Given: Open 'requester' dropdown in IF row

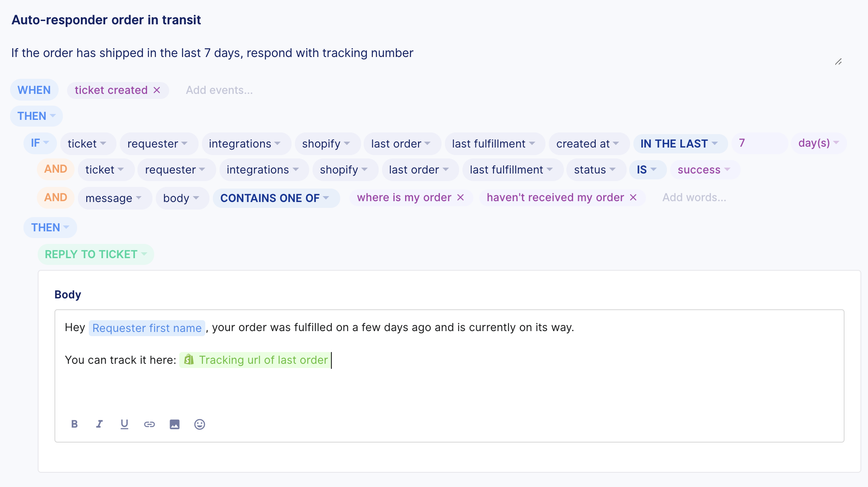Looking at the screenshot, I should [158, 143].
